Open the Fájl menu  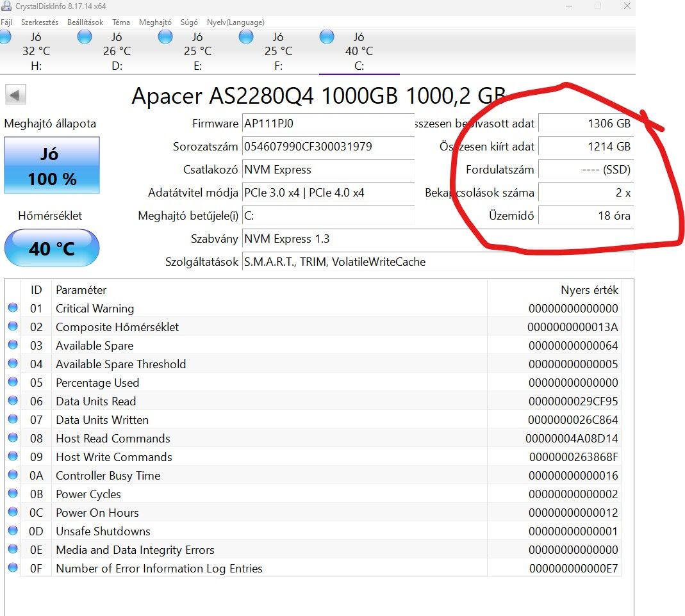pyautogui.click(x=6, y=22)
